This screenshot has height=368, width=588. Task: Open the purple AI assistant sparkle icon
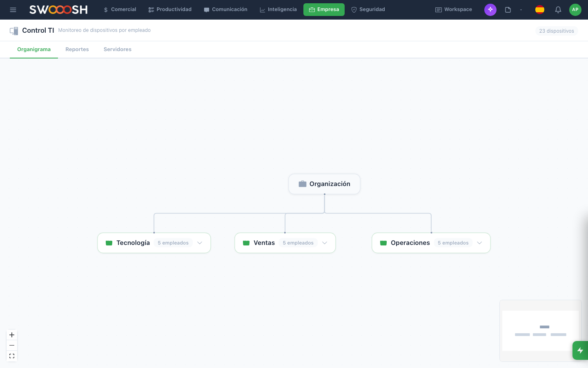pos(490,9)
